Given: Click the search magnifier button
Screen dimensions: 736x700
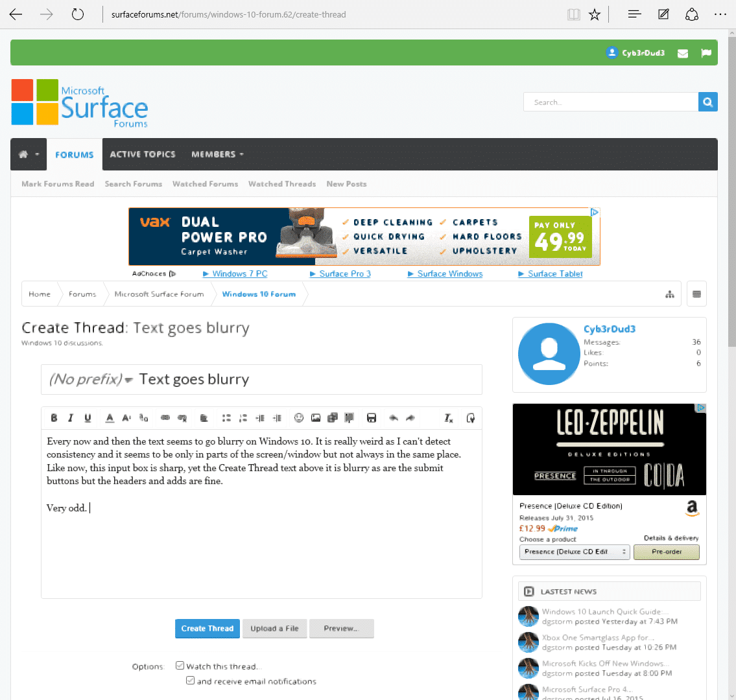Looking at the screenshot, I should click(708, 102).
